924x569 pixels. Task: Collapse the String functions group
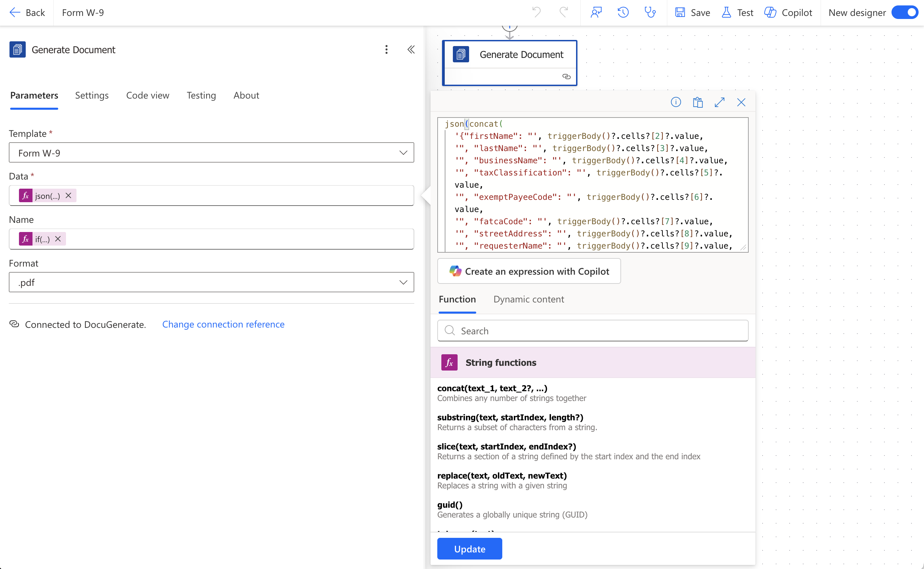pyautogui.click(x=593, y=362)
